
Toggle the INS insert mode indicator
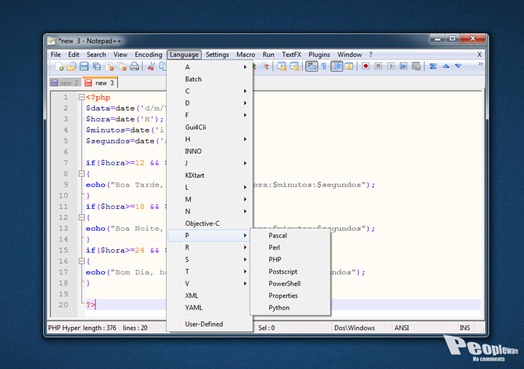465,328
